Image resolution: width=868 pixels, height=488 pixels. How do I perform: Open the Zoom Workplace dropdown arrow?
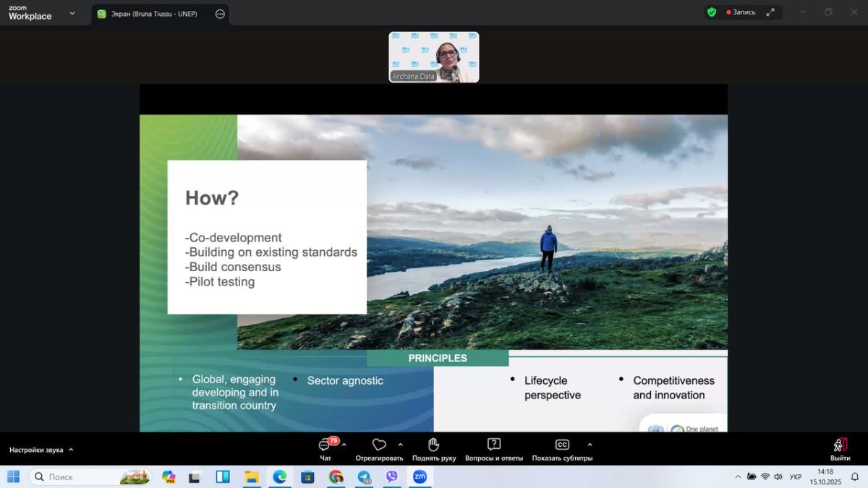[72, 13]
